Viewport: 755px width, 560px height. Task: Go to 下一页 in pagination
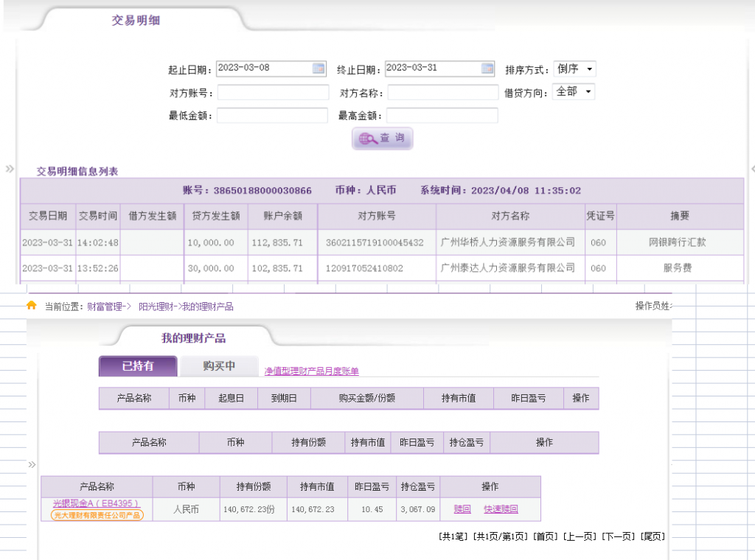point(619,536)
